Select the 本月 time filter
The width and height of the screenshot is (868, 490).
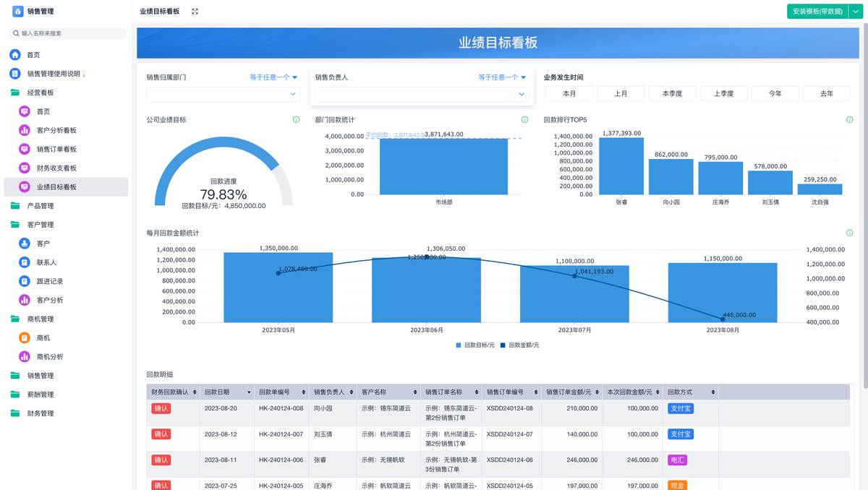(569, 94)
